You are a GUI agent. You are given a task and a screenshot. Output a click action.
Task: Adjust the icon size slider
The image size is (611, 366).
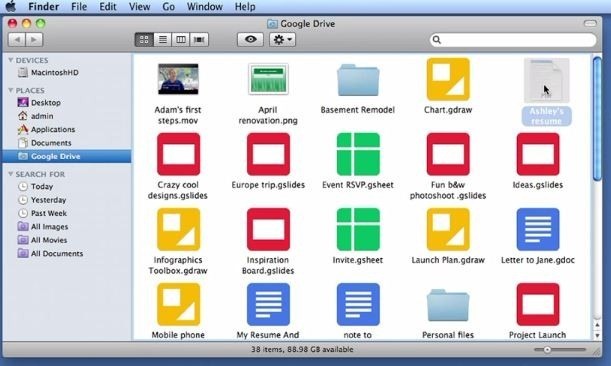[547, 349]
